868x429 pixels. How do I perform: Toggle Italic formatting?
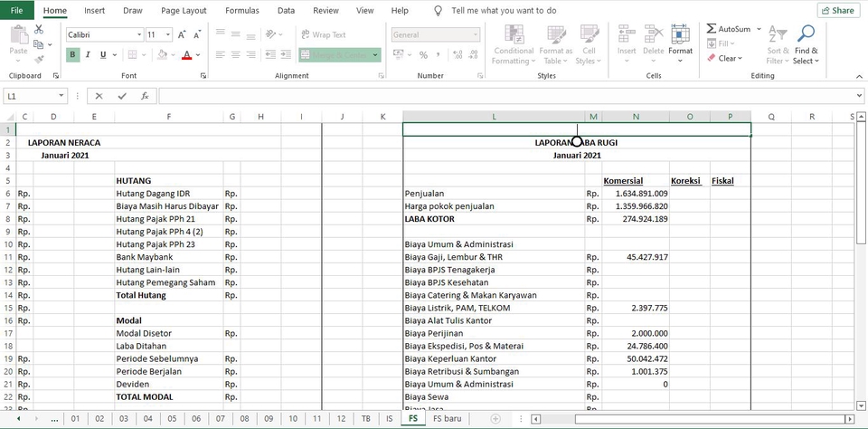pyautogui.click(x=88, y=54)
